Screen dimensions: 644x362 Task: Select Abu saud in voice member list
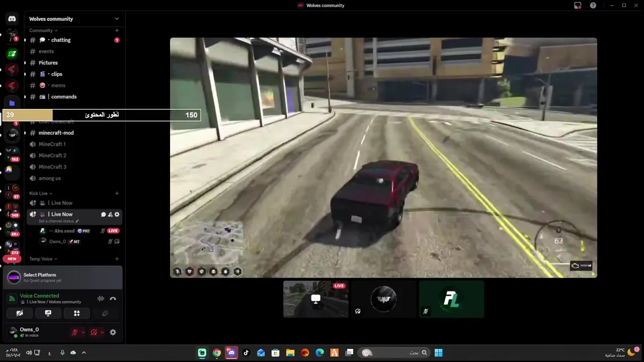pos(79,231)
